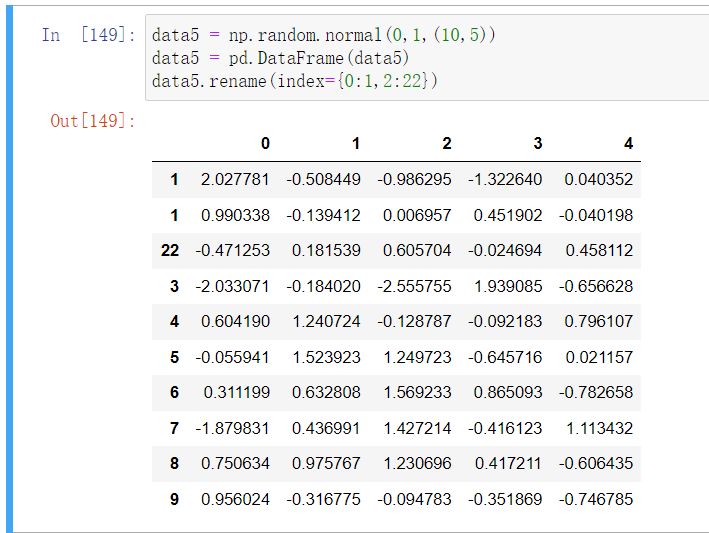Click cell value -1.322640

click(505, 179)
